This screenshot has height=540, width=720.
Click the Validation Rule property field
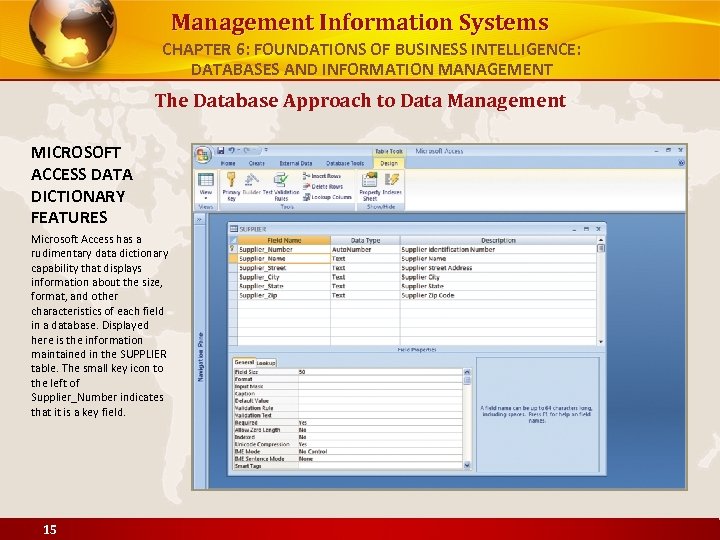click(x=380, y=408)
